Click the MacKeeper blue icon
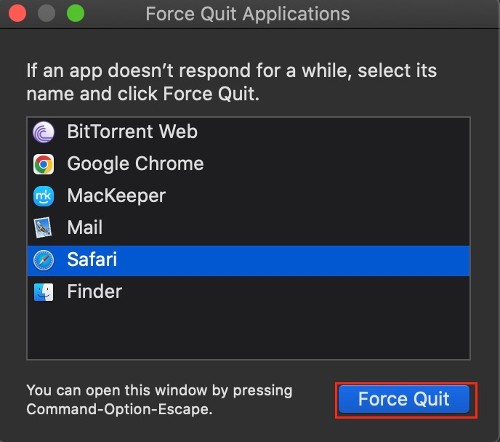The width and height of the screenshot is (500, 442). pos(43,196)
